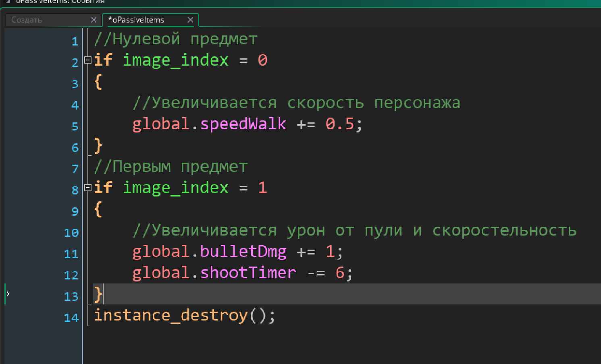Click the 0.5 value on line 5
The image size is (601, 364).
pos(339,124)
